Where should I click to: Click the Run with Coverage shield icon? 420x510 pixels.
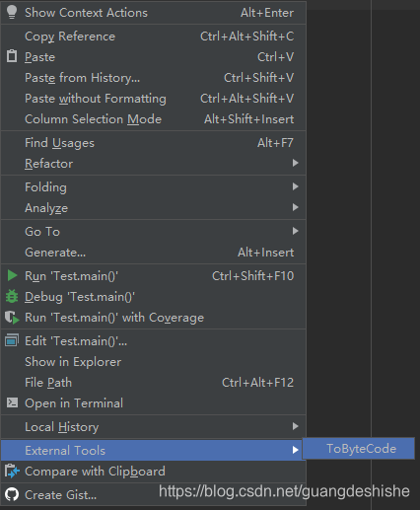pos(12,318)
